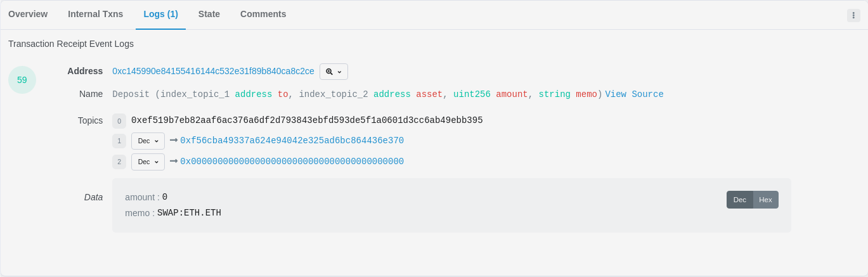
Task: Open contract address 0xc145990e… link
Action: coord(213,71)
